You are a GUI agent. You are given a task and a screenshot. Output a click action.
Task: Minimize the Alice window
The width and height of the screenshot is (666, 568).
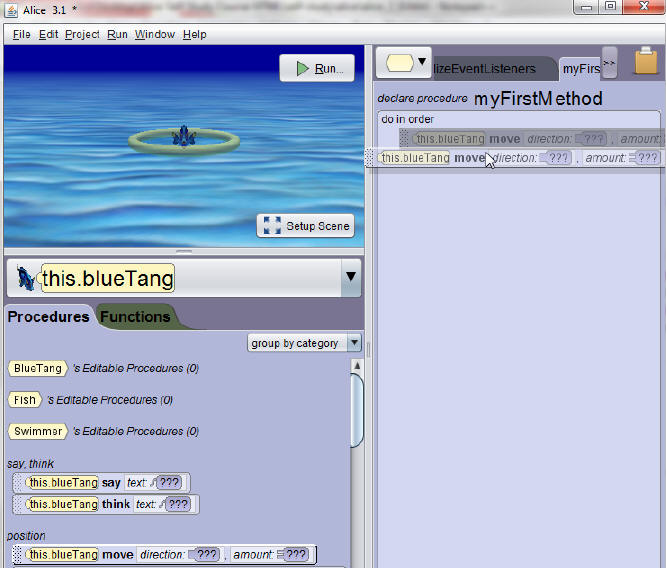(x=586, y=7)
